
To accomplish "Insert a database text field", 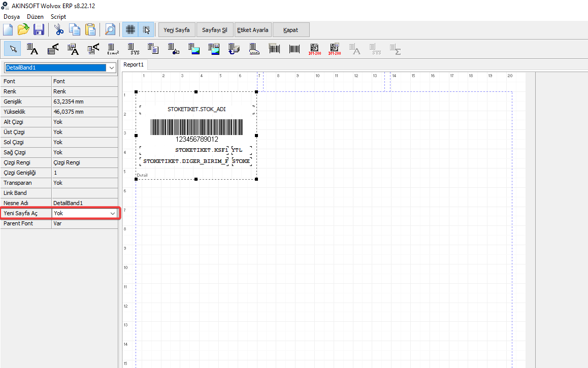I will tap(73, 49).
